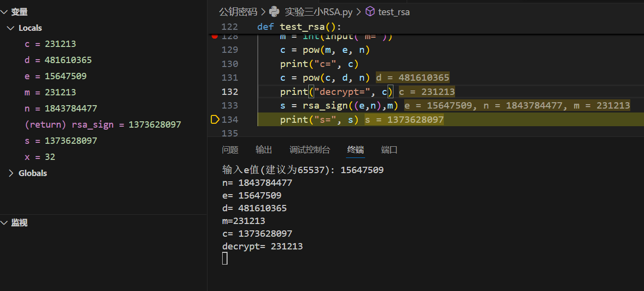Click code line c = pow(c, d, n)
The width and height of the screenshot is (644, 291).
tap(325, 78)
